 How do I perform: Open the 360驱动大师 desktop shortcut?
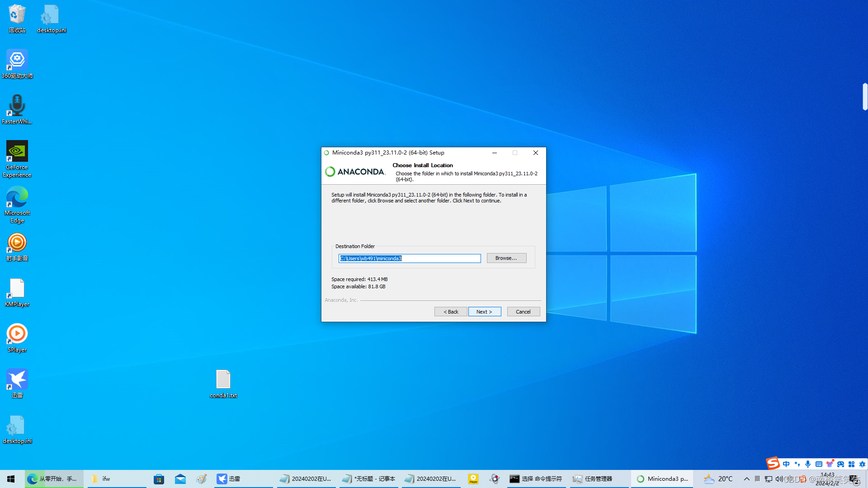pyautogui.click(x=17, y=64)
